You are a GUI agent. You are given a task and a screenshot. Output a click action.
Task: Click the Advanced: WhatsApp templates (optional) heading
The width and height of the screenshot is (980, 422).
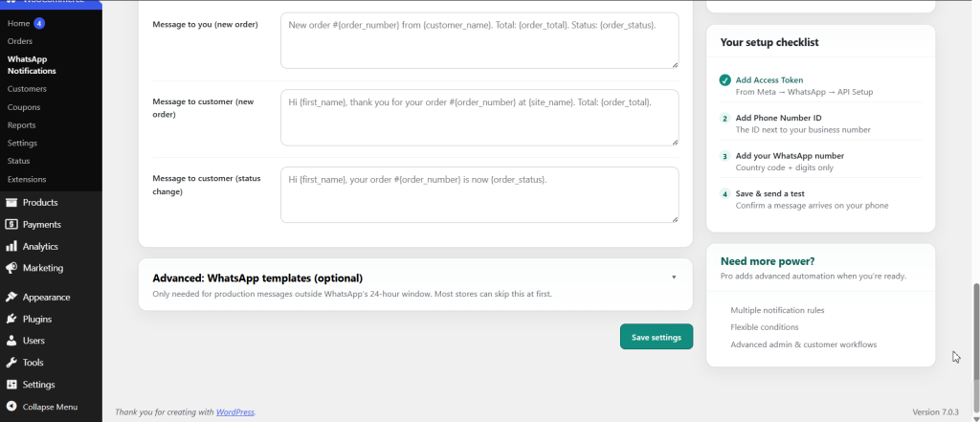[257, 278]
